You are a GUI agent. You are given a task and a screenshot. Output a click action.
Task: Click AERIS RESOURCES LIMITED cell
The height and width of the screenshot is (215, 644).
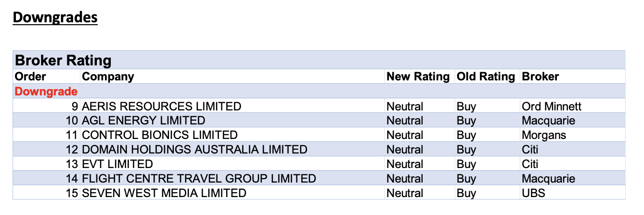pyautogui.click(x=161, y=106)
